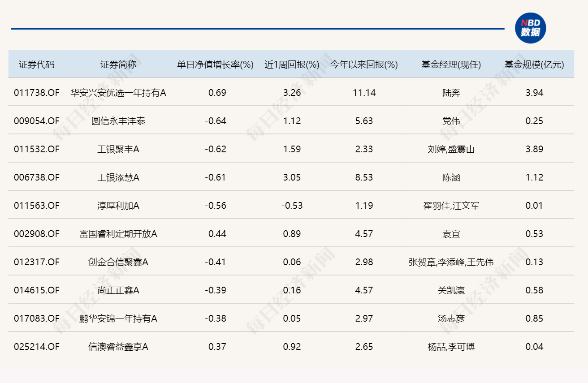
Task: Click fund manager 陆奔
Action: tap(451, 93)
